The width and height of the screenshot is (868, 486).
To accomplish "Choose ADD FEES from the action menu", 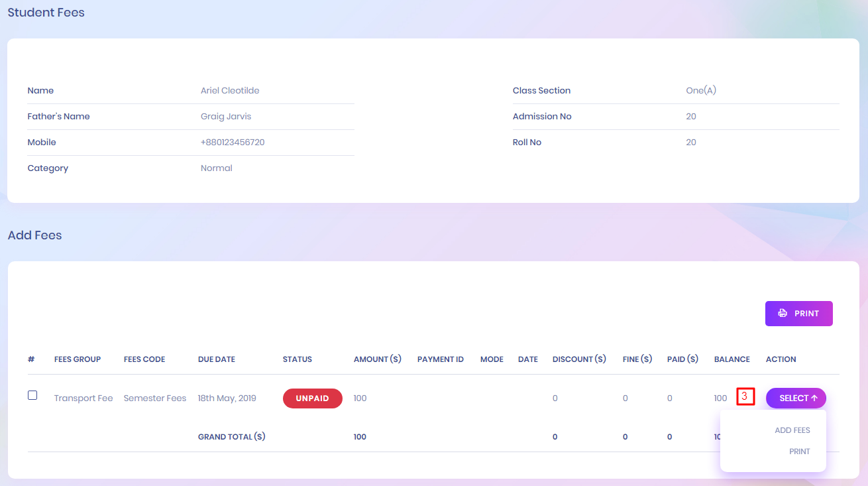I will coord(792,430).
